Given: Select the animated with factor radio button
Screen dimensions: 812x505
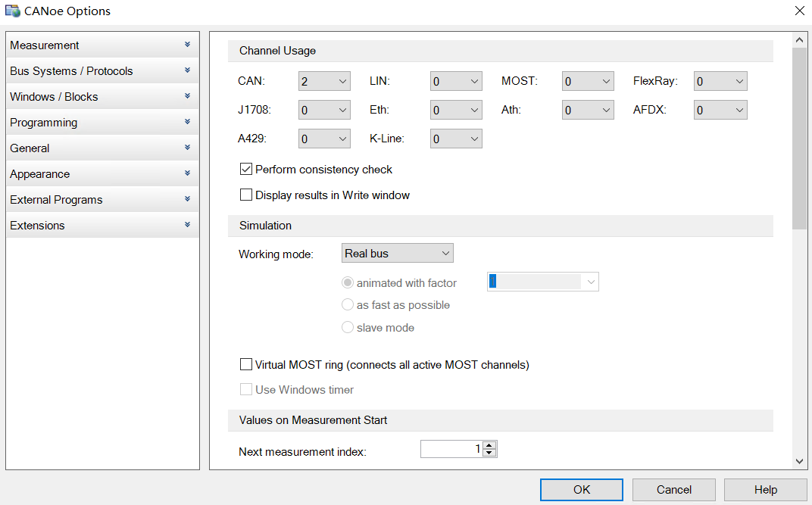Looking at the screenshot, I should 348,282.
